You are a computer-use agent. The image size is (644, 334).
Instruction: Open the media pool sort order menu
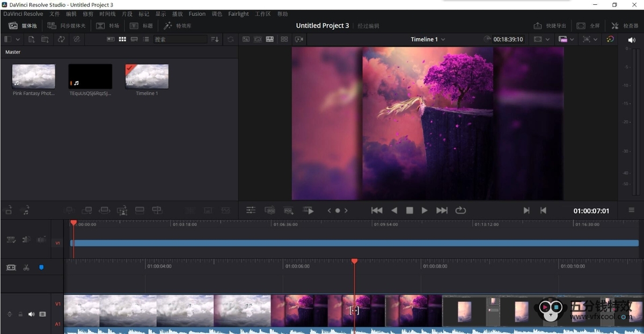click(x=215, y=39)
